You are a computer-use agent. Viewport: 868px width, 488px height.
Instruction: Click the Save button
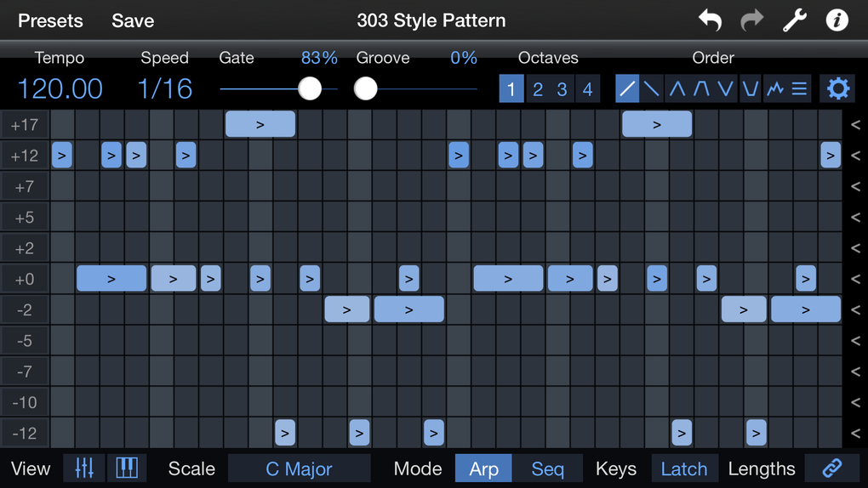click(x=133, y=20)
